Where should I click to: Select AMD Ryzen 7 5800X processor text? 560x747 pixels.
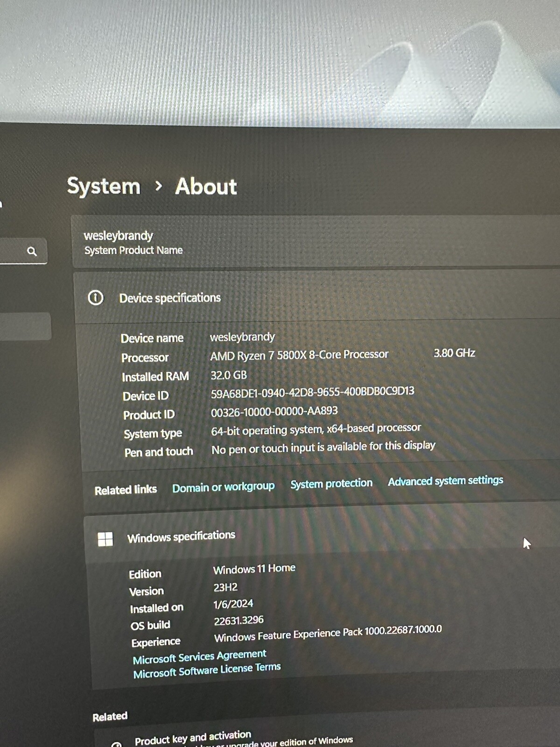pyautogui.click(x=299, y=355)
